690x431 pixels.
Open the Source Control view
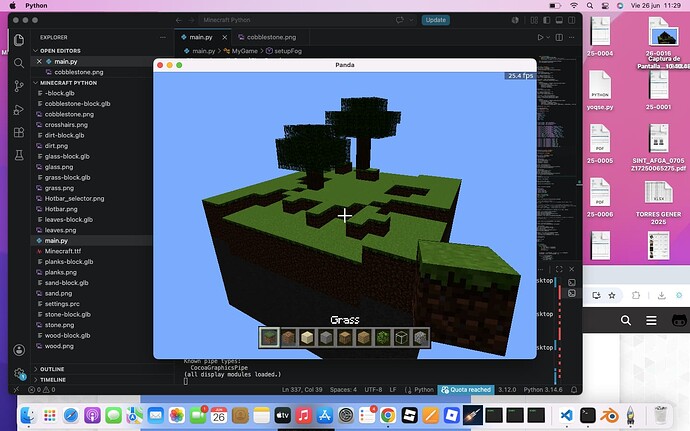(19, 86)
